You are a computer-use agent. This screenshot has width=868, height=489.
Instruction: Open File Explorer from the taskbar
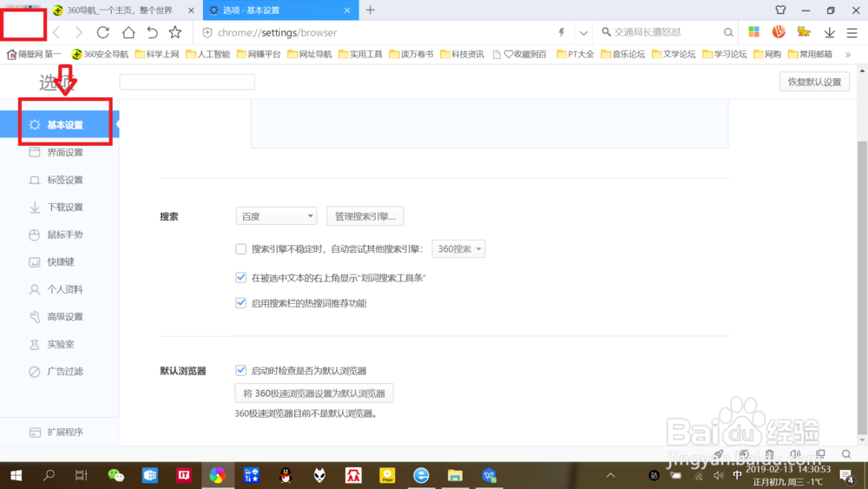[x=455, y=475]
